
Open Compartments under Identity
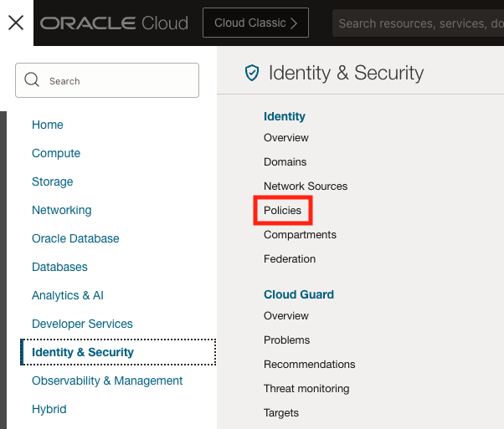pyautogui.click(x=300, y=235)
